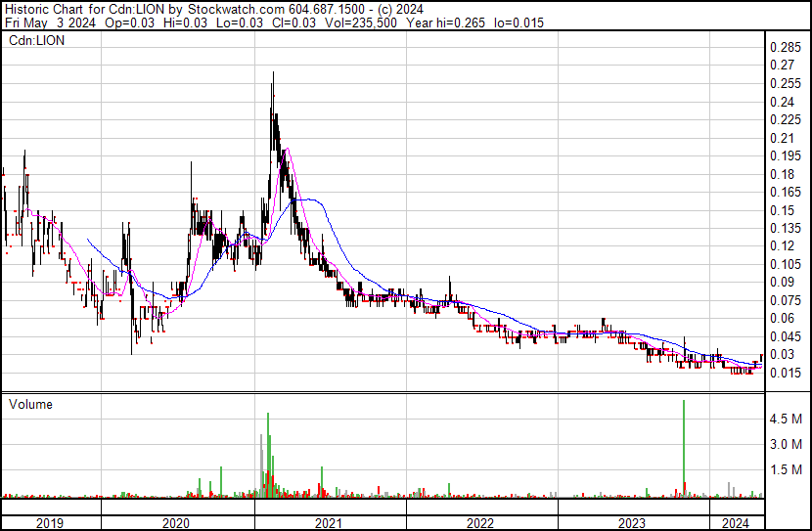The image size is (812, 531).
Task: Click the 0.06 price axis label
Action: point(782,318)
